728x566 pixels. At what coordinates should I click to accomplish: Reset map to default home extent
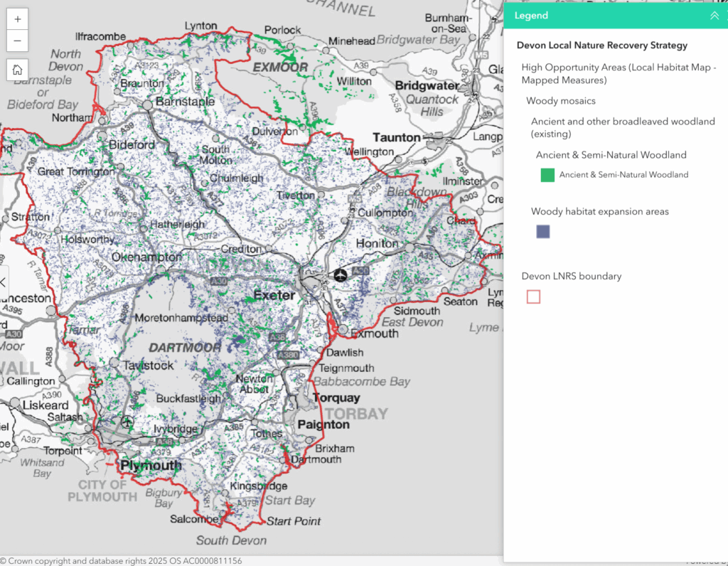pos(18,70)
